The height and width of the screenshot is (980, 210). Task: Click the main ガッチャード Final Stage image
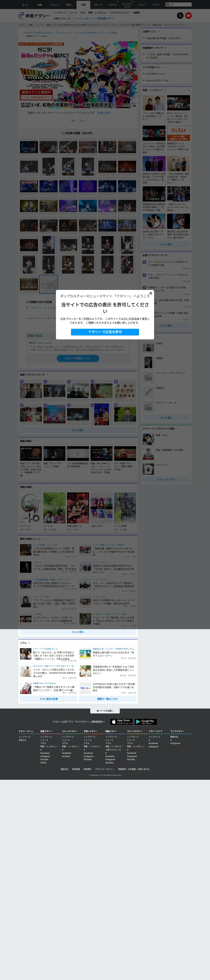pos(78,75)
